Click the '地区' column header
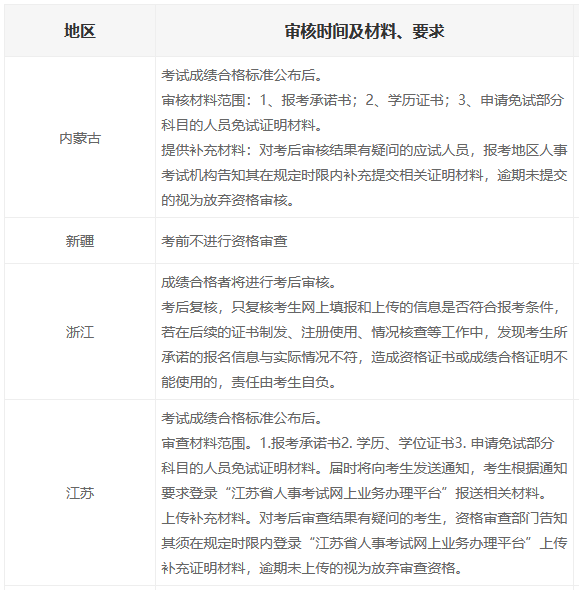Viewport: 579px width, 590px height. point(80,31)
